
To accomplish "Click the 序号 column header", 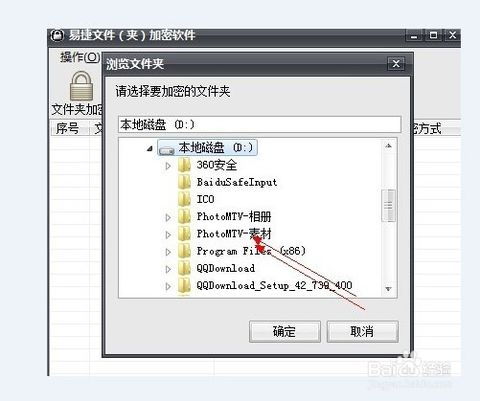I will tap(67, 128).
